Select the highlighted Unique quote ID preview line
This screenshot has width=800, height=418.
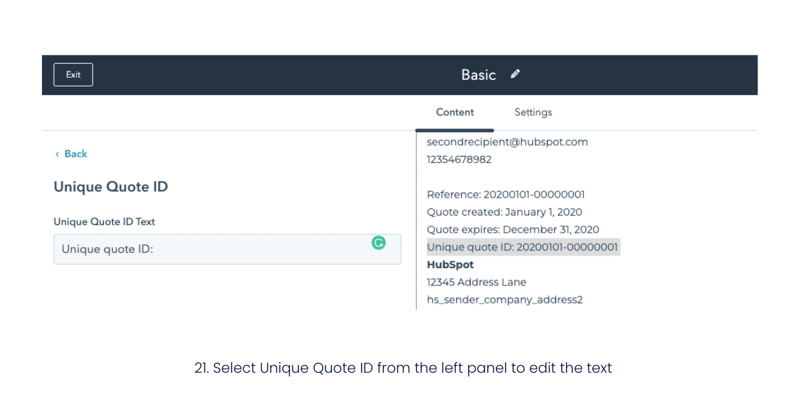point(523,247)
